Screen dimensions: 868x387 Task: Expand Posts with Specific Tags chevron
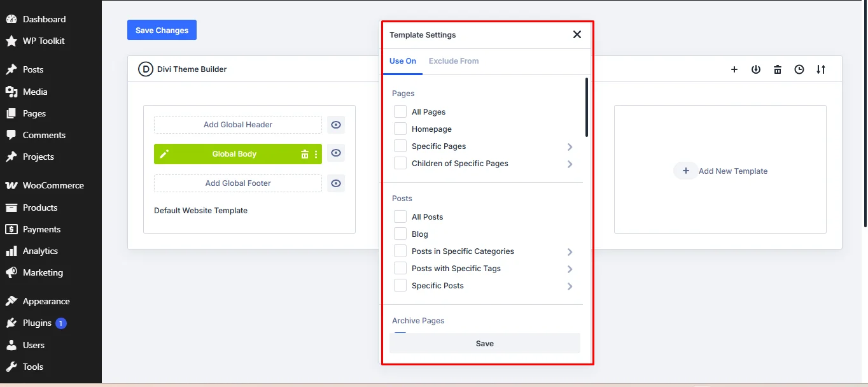pyautogui.click(x=570, y=269)
